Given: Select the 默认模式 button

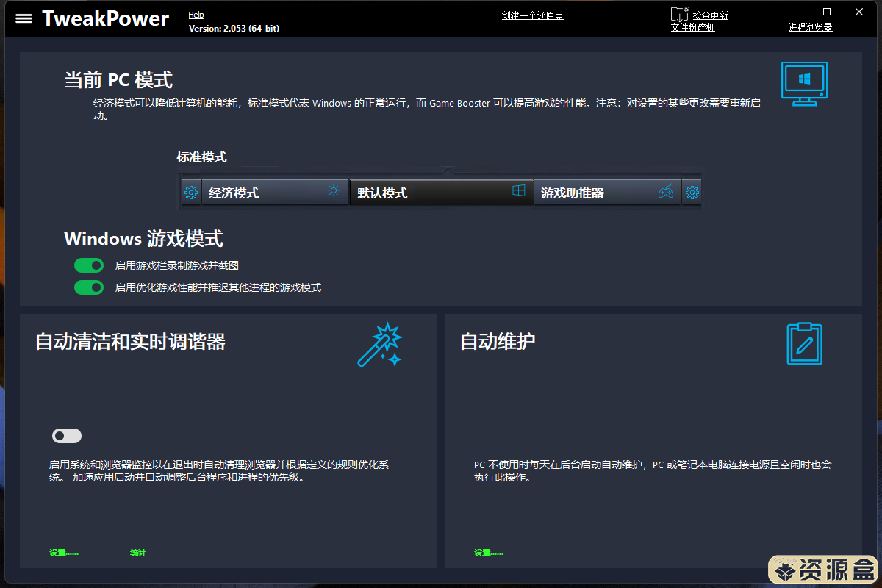Looking at the screenshot, I should 442,193.
